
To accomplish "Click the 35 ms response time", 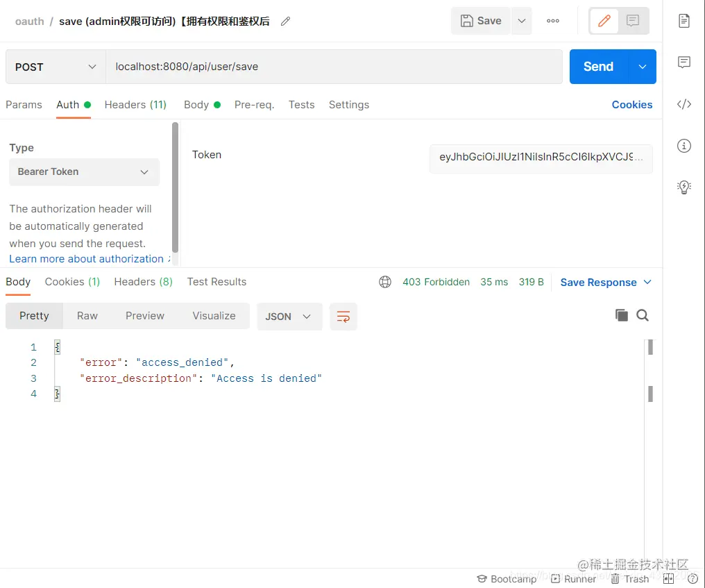I will pyautogui.click(x=494, y=282).
